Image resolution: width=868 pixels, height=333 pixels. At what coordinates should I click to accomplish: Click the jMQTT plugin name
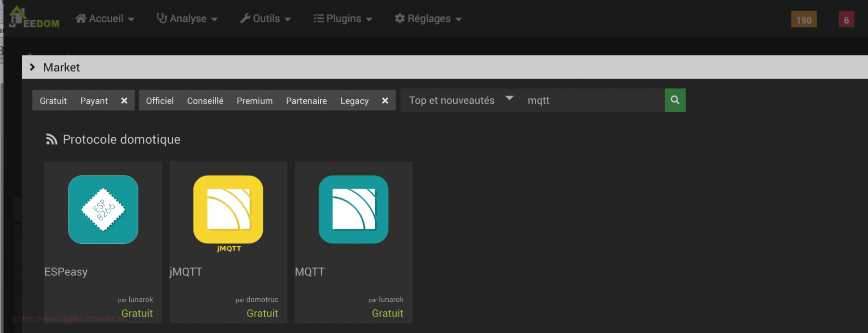pos(186,272)
